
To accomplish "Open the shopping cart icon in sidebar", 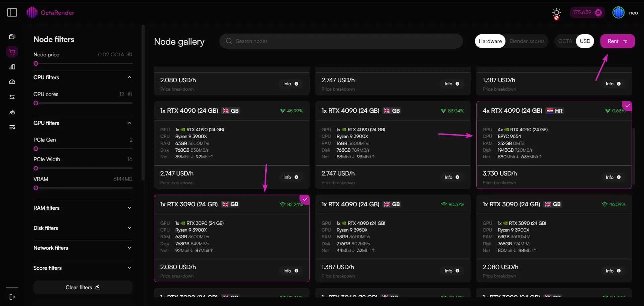I will pyautogui.click(x=12, y=52).
